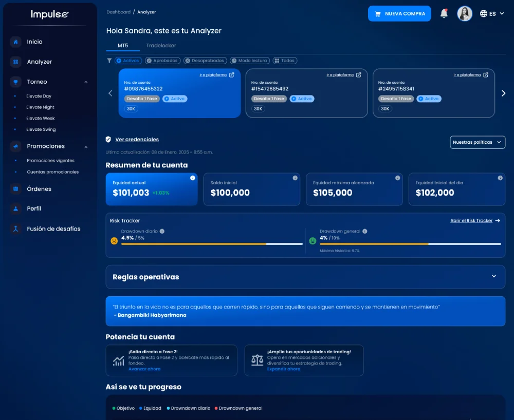The width and height of the screenshot is (514, 420).
Task: Toggle the Todos filter chip
Action: point(285,61)
